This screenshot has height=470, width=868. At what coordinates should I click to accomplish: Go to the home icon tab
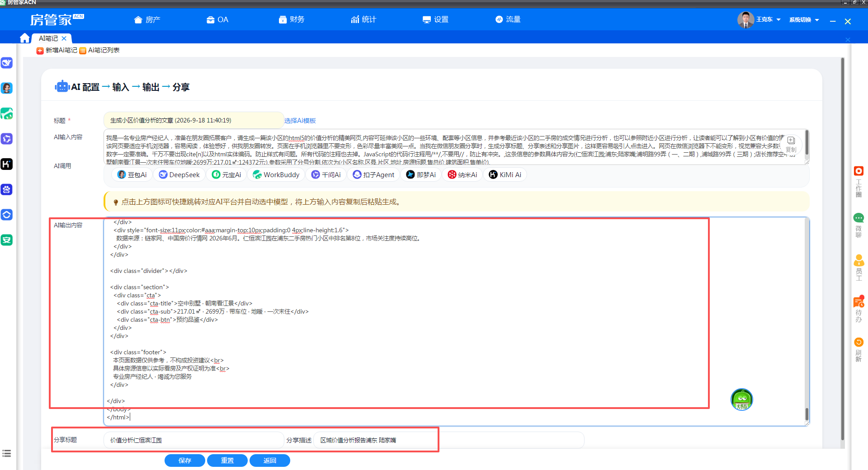[x=25, y=38]
